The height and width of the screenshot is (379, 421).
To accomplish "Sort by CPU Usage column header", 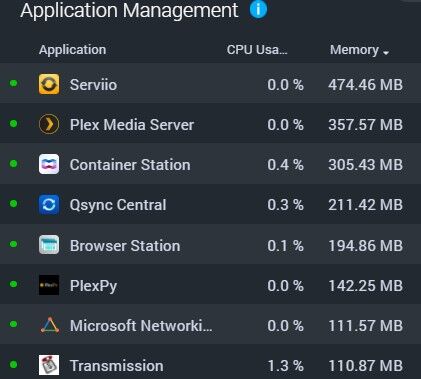I will pos(257,50).
